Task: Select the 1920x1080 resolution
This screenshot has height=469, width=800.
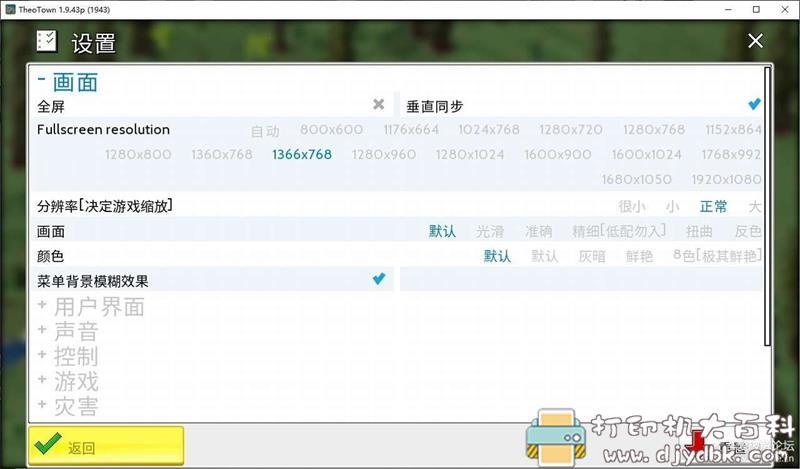Action: (727, 179)
